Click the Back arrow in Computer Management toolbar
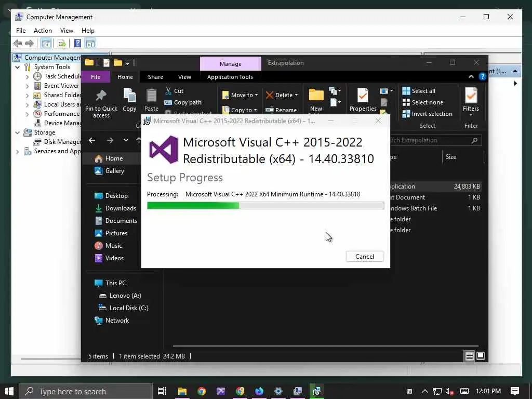 point(18,43)
